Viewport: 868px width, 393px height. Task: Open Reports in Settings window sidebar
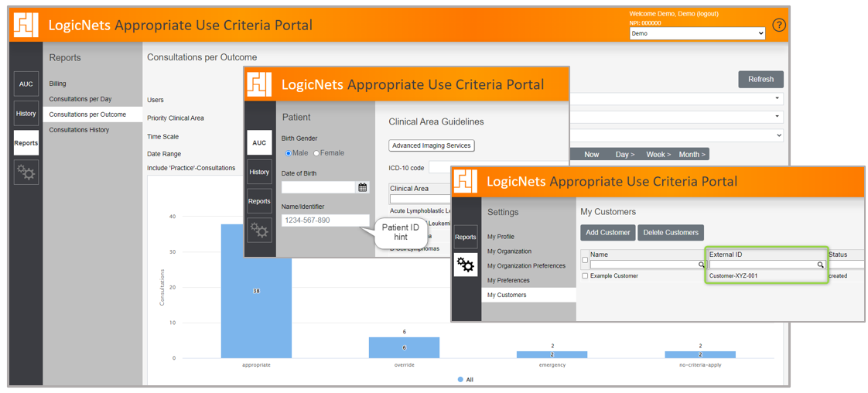click(x=466, y=237)
